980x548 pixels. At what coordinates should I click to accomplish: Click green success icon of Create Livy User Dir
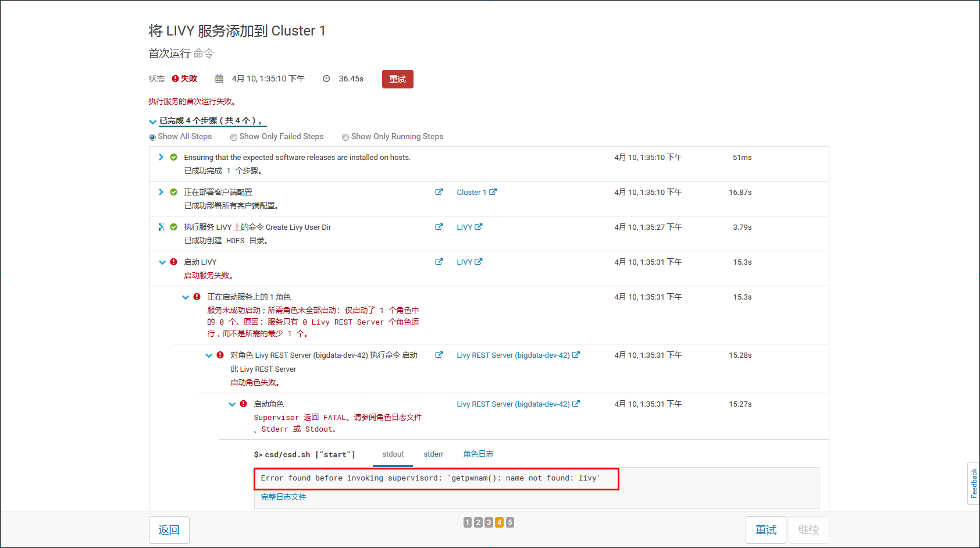(x=173, y=227)
